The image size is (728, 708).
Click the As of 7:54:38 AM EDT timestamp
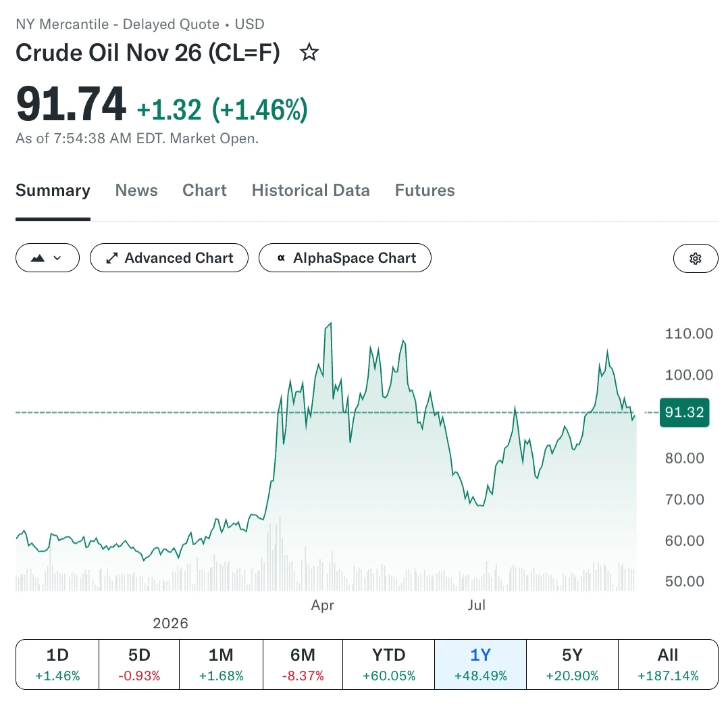pyautogui.click(x=137, y=138)
